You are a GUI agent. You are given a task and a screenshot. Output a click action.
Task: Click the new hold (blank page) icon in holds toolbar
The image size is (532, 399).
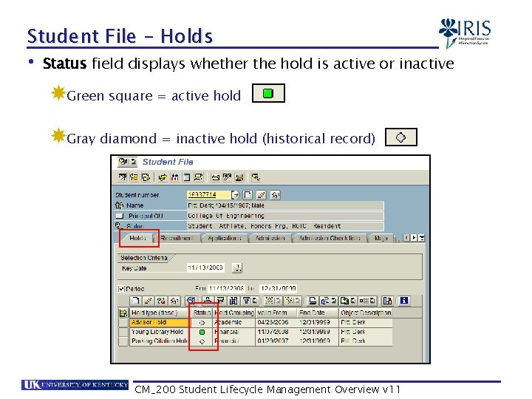(x=135, y=301)
